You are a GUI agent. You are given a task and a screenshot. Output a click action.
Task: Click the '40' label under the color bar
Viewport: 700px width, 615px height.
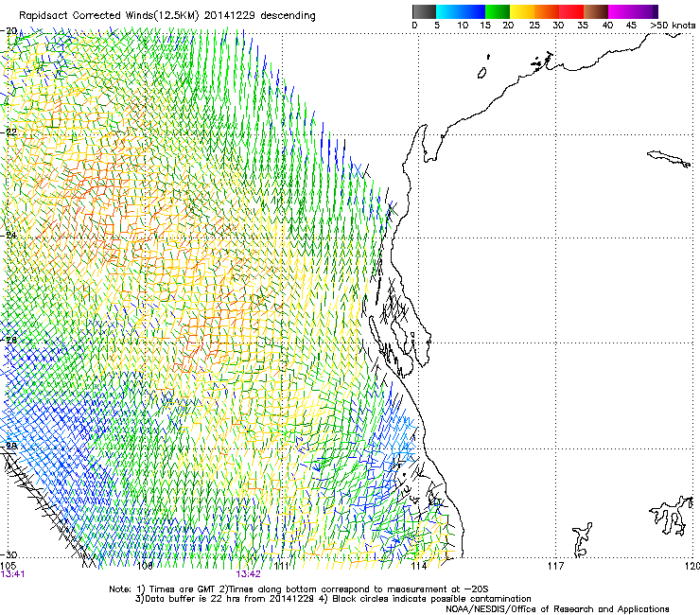[x=607, y=26]
